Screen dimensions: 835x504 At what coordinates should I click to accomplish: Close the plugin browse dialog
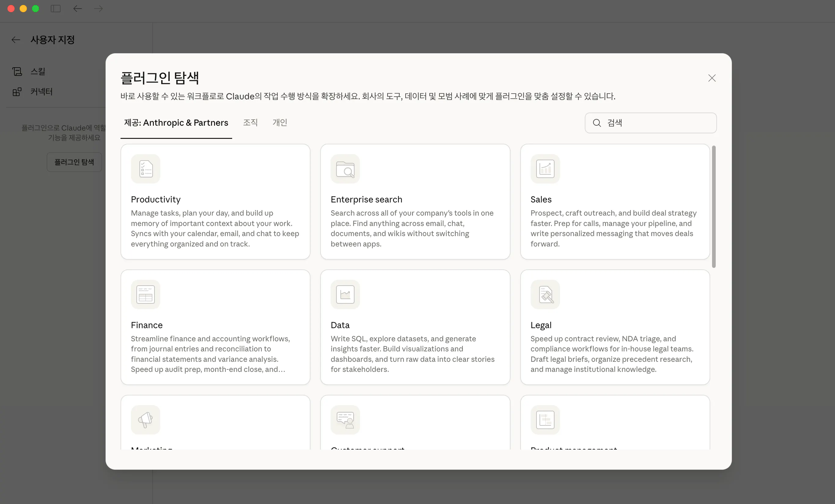tap(712, 78)
